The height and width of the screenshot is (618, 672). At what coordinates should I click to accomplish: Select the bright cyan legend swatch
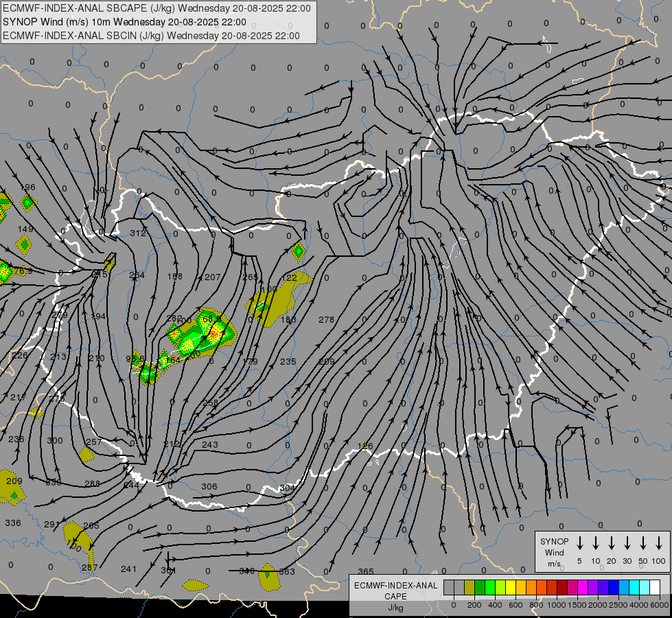pyautogui.click(x=634, y=587)
